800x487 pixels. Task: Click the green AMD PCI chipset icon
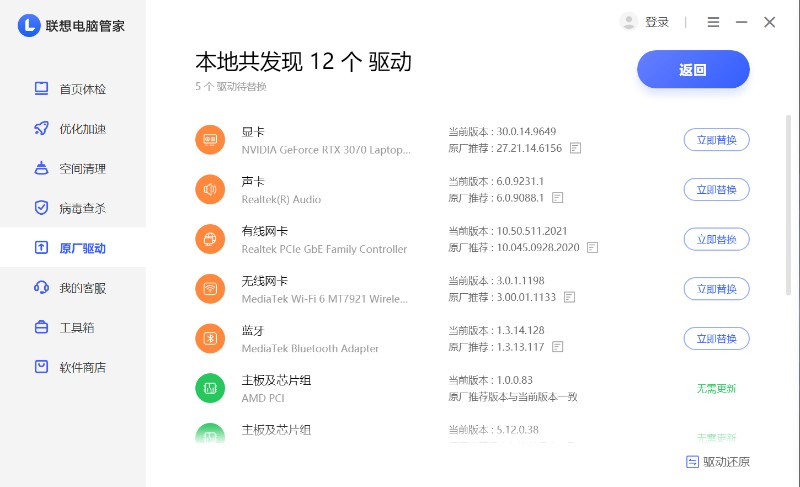click(x=210, y=388)
